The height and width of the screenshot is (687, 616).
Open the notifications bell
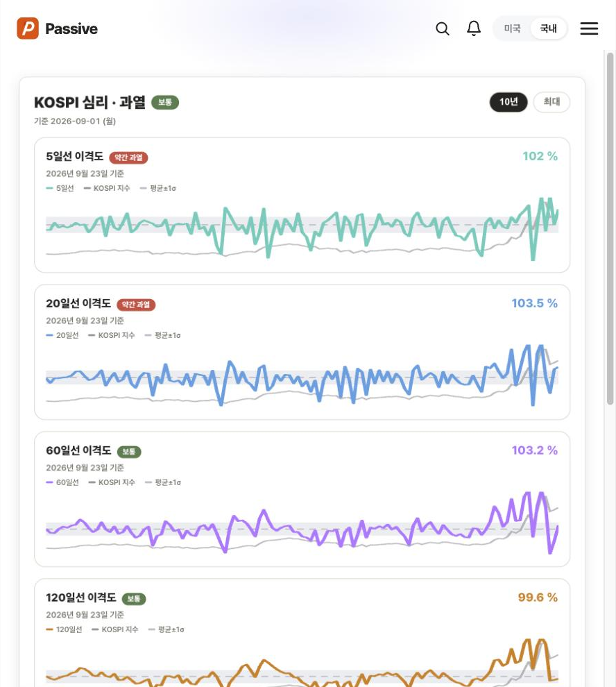tap(474, 28)
